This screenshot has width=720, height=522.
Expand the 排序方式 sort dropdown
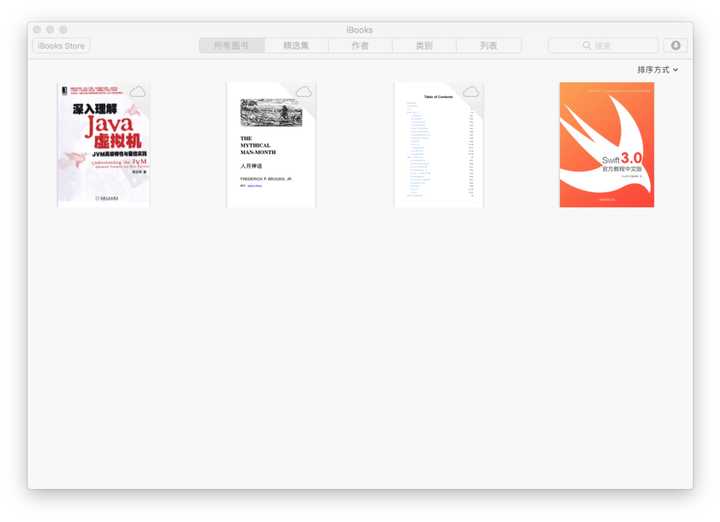(x=657, y=70)
